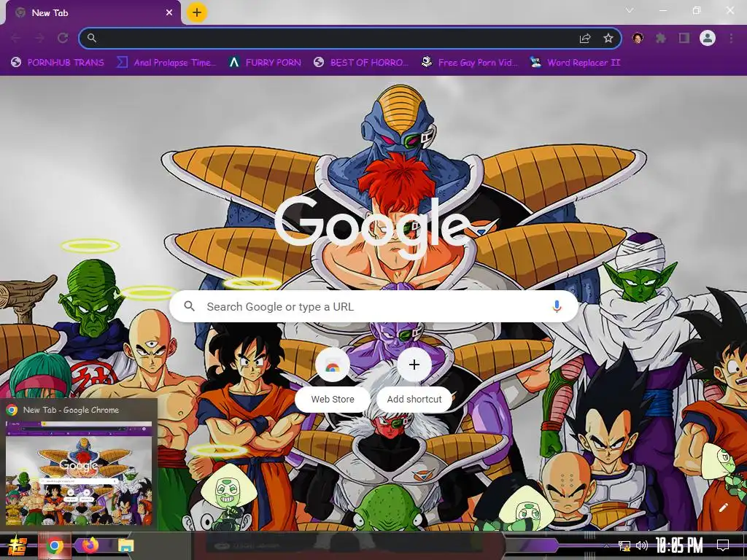Close the New Tab tab
The image size is (747, 560).
pyautogui.click(x=169, y=13)
